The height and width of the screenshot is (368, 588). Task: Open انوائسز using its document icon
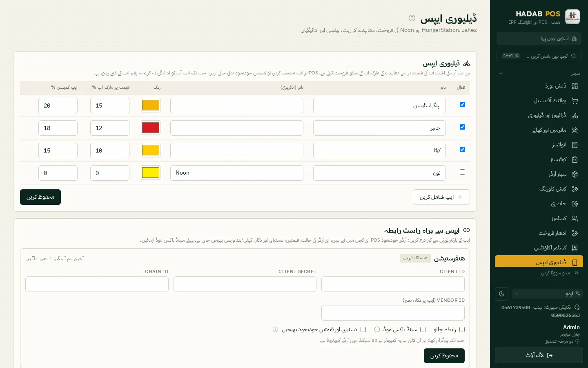click(x=575, y=145)
